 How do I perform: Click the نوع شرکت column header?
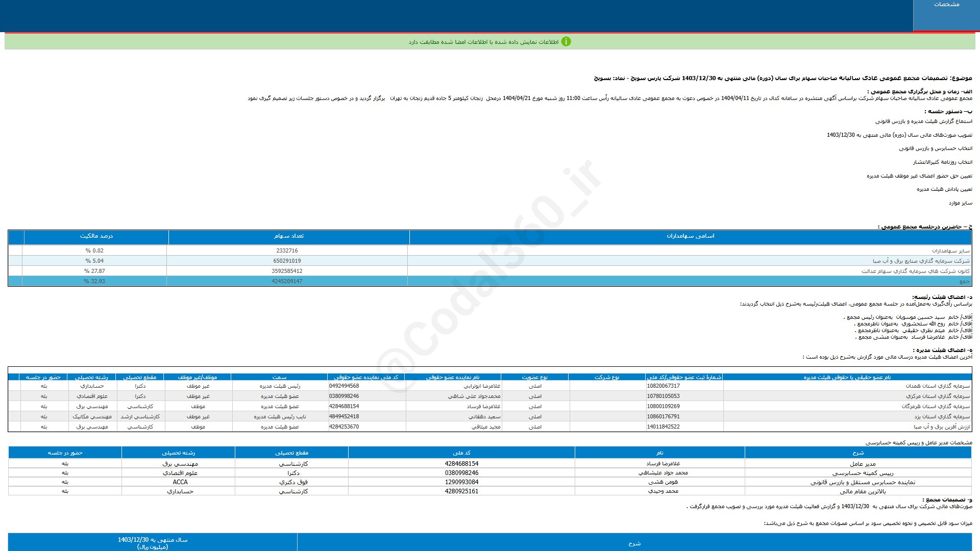(607, 378)
